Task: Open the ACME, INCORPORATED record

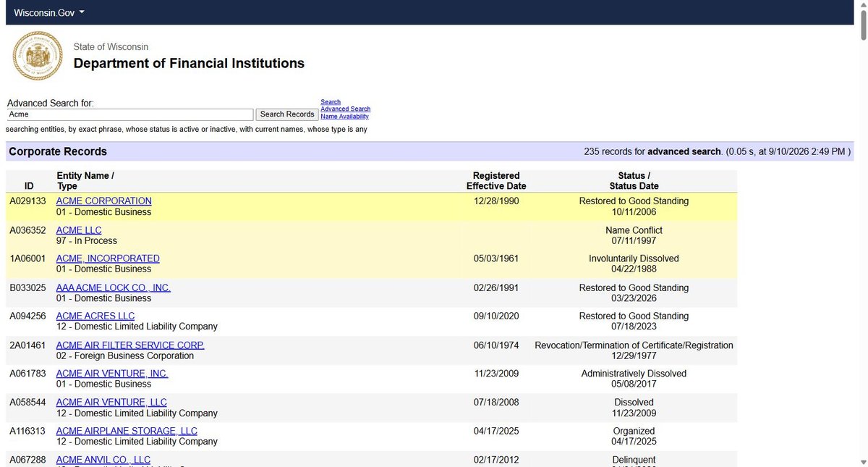Action: click(108, 258)
